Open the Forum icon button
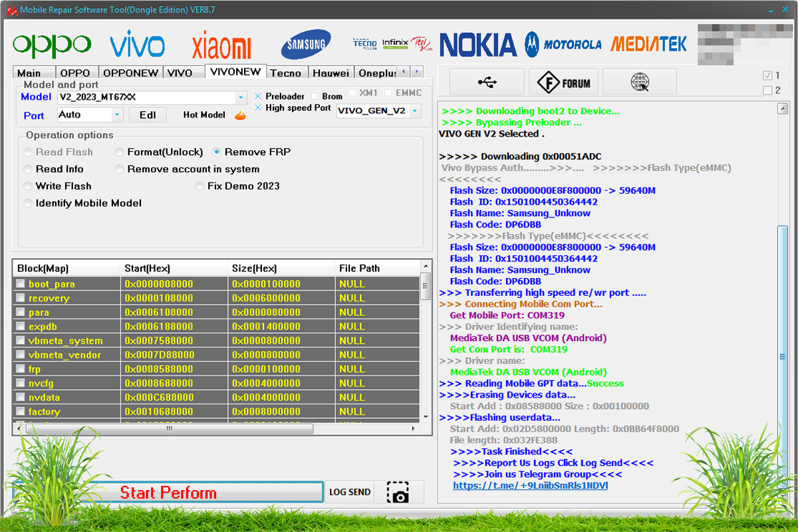 pos(563,82)
